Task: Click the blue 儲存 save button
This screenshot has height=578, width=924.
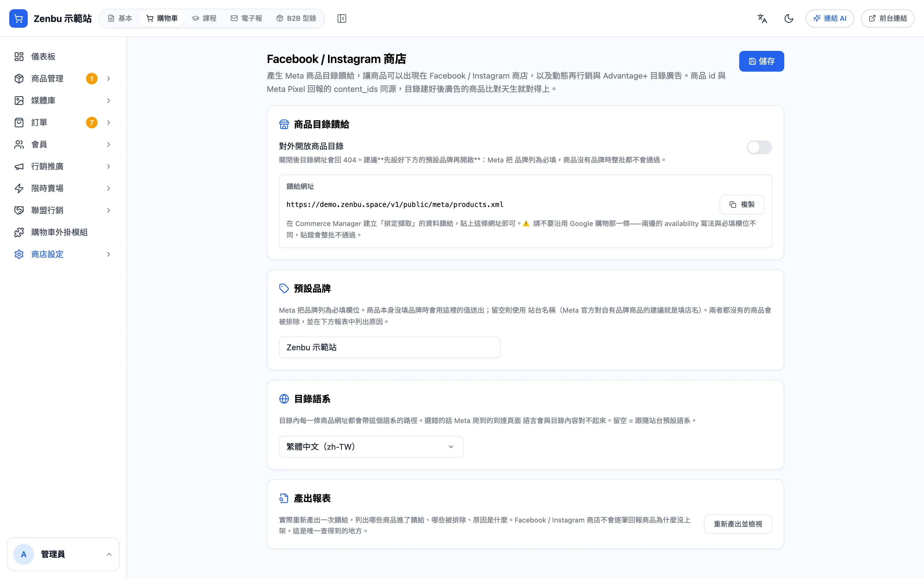Action: 761,61
